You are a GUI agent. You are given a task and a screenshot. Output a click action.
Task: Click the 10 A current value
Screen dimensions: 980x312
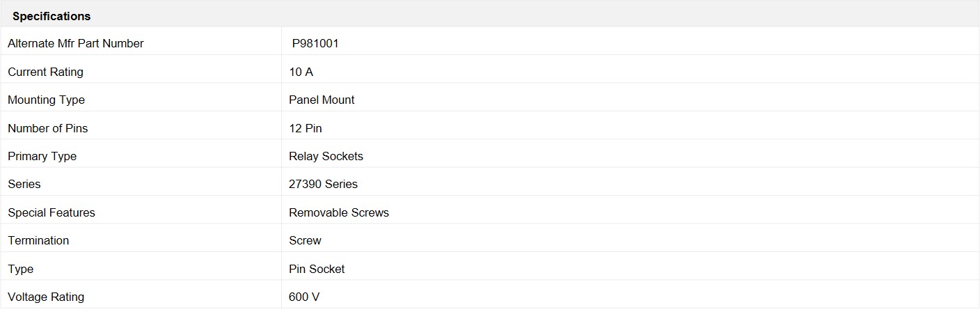pyautogui.click(x=301, y=72)
